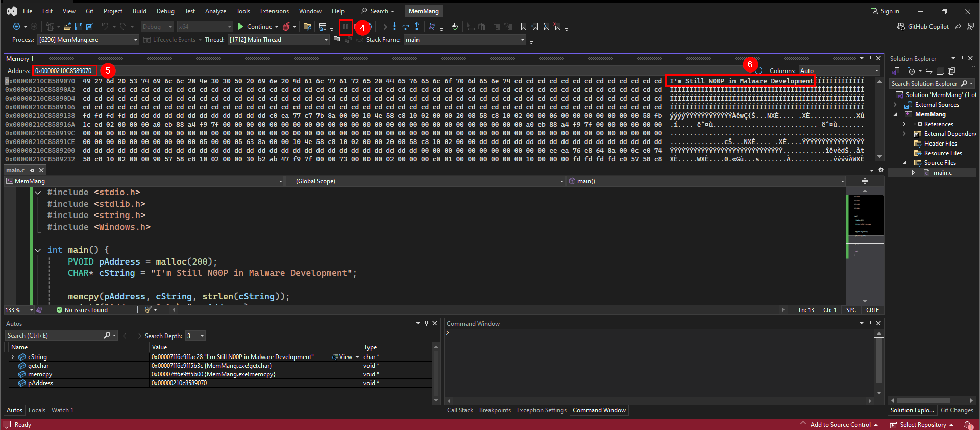Click the Navigate Backward icon
The height and width of the screenshot is (430, 980).
point(17,27)
